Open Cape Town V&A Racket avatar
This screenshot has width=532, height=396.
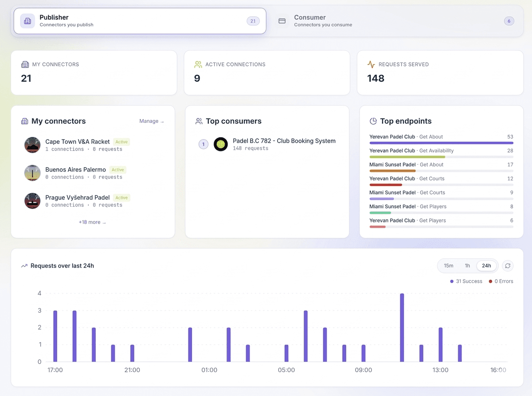(32, 145)
